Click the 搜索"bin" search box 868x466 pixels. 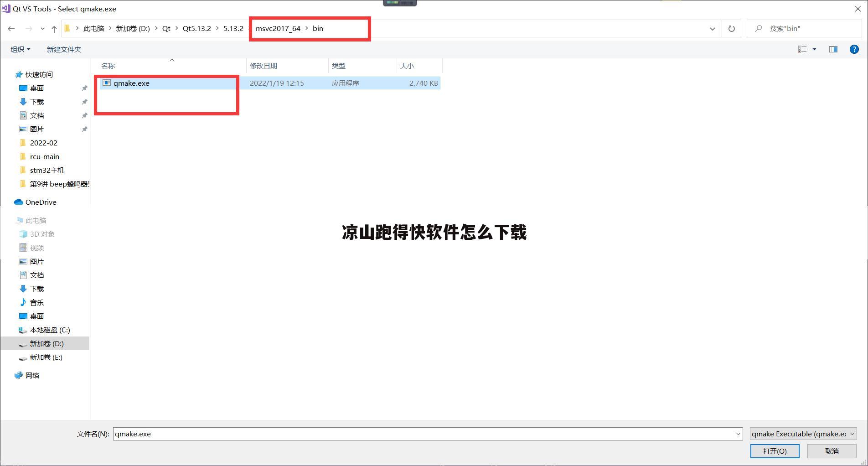(x=804, y=28)
